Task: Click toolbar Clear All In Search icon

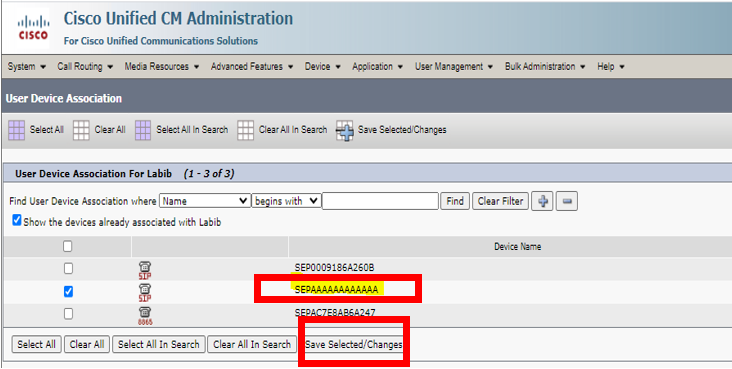Action: click(x=246, y=130)
